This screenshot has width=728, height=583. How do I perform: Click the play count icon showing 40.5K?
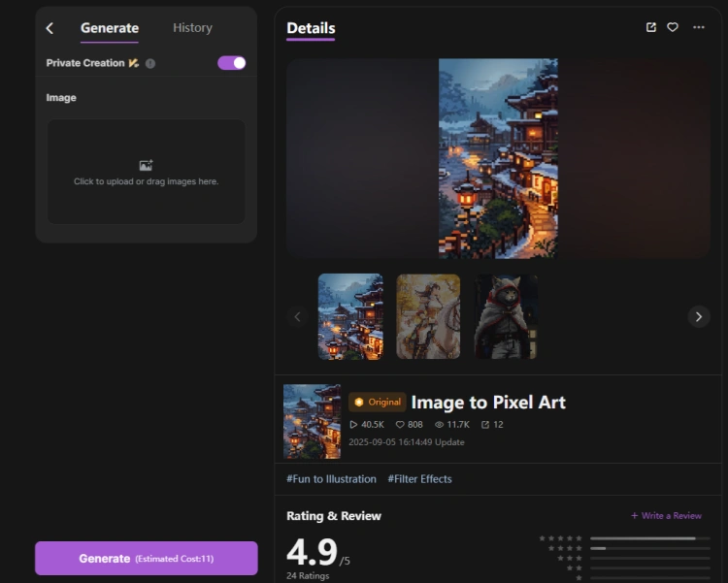tap(353, 425)
